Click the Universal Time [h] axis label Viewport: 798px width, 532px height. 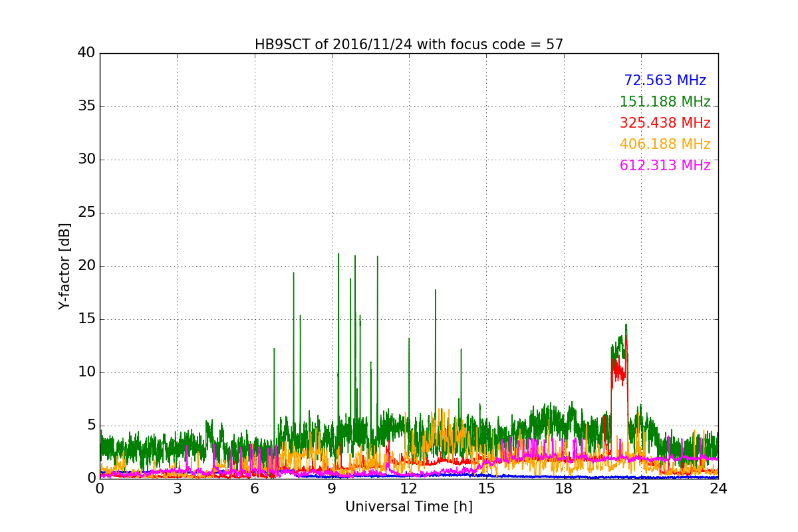click(x=409, y=507)
